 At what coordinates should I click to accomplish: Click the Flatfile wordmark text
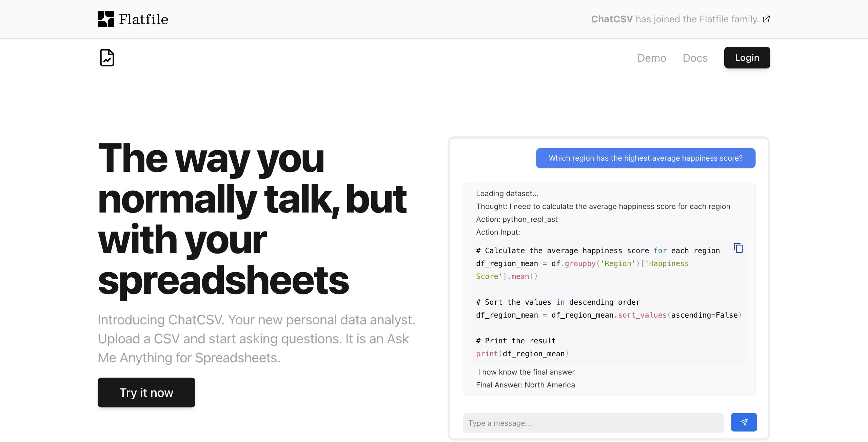click(x=143, y=19)
